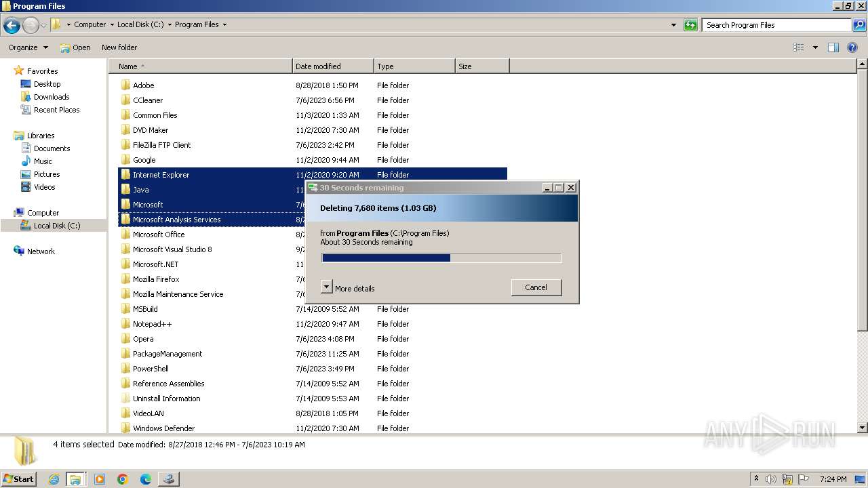Select the Microsoft Office folder
868x488 pixels.
(x=159, y=235)
